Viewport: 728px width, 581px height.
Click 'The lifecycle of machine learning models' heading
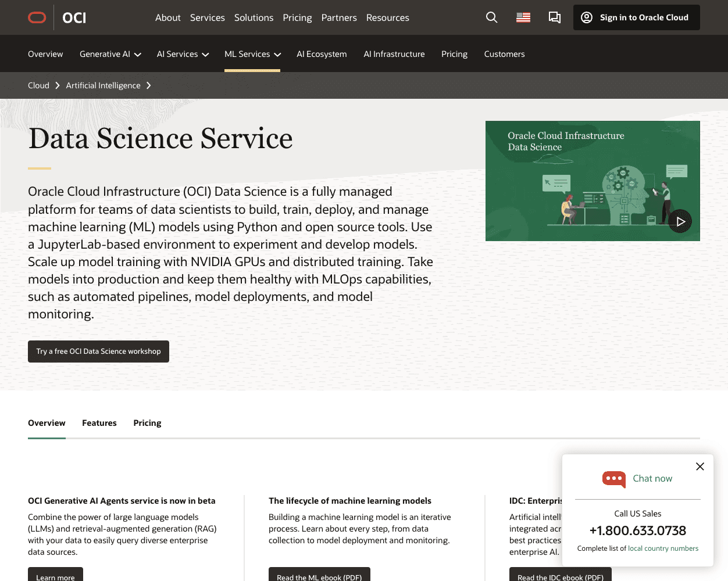350,501
